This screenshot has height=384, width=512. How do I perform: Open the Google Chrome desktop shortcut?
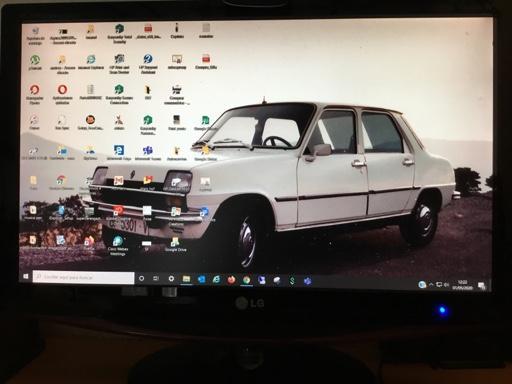[61, 182]
